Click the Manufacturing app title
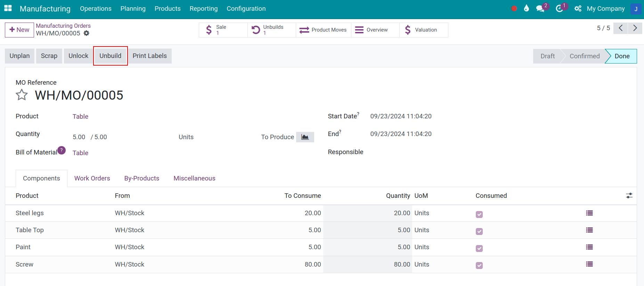 tap(45, 9)
